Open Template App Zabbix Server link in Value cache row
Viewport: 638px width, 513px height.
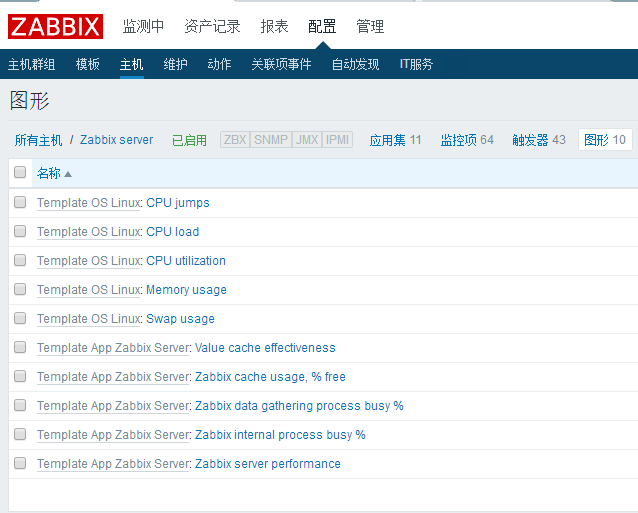click(113, 348)
